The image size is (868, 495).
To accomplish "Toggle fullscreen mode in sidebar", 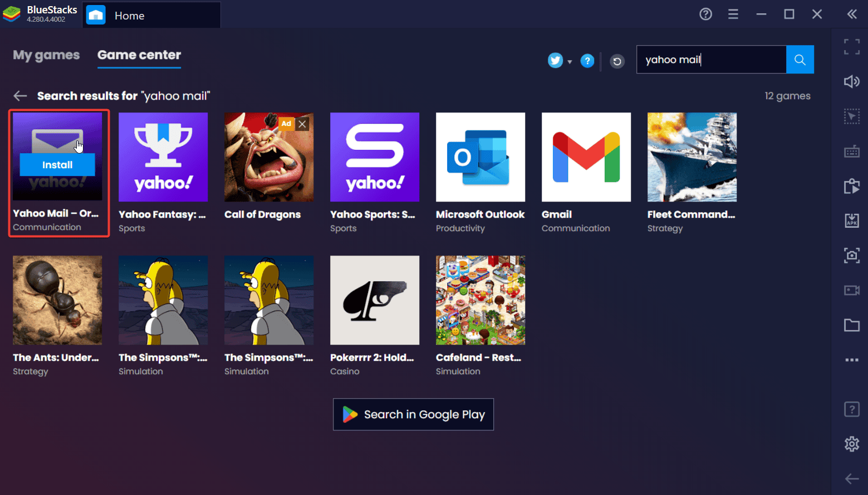I will click(852, 47).
